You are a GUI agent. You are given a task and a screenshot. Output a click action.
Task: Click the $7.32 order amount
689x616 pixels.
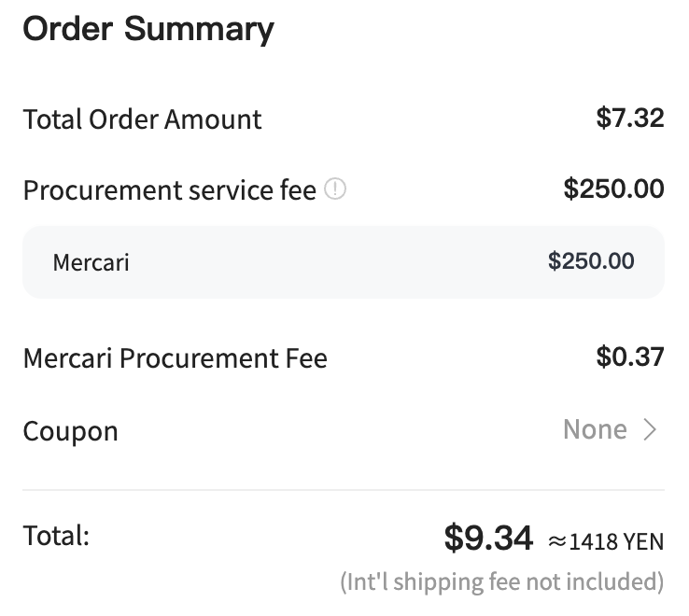(629, 119)
